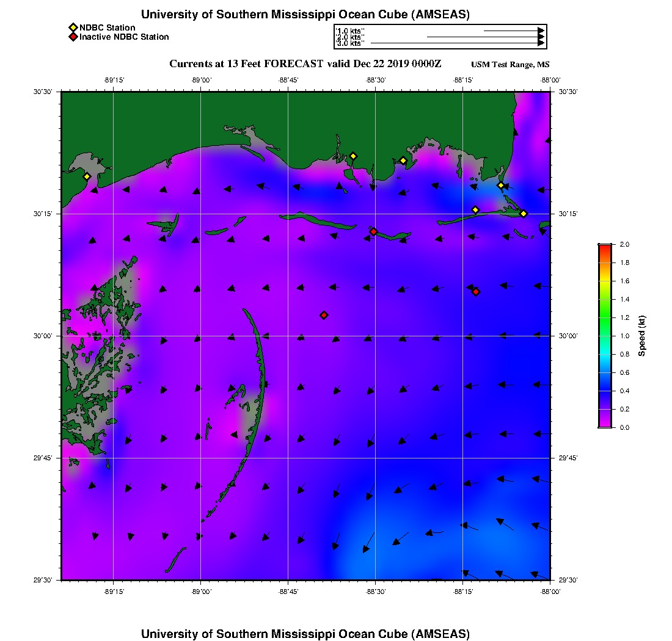The width and height of the screenshot is (672, 641).
Task: Select the southernmost red inactive station marker
Action: pyautogui.click(x=324, y=315)
